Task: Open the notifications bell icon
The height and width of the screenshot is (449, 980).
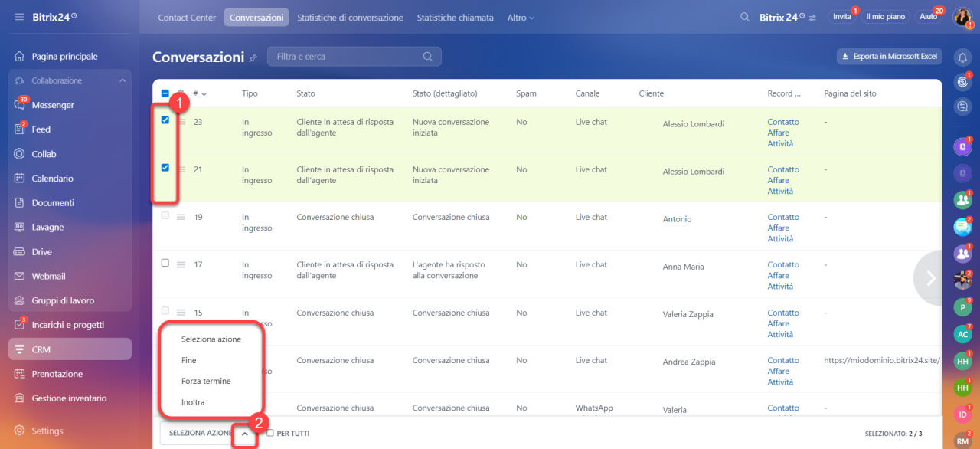Action: pos(962,57)
